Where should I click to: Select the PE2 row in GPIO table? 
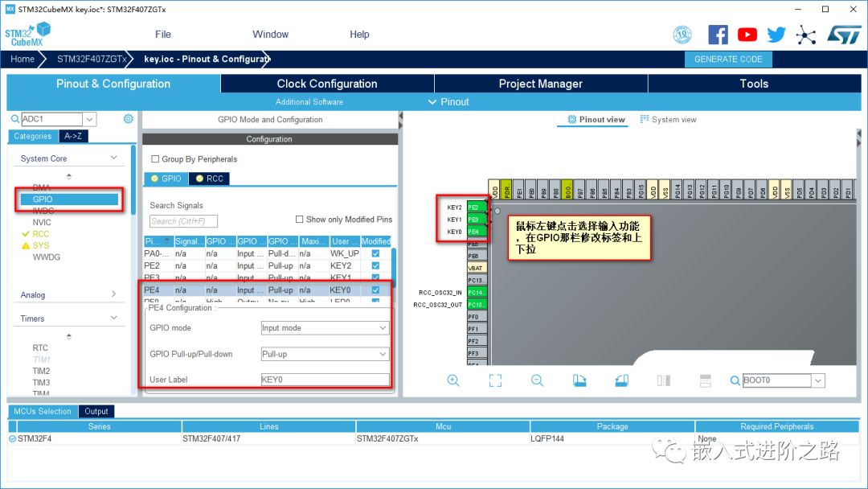(267, 266)
